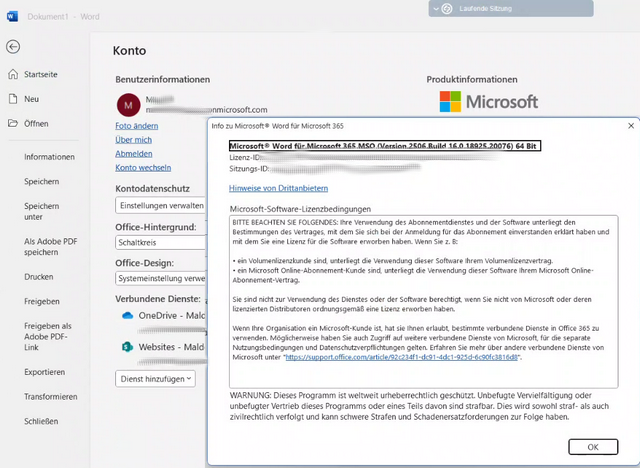Click the Verbundene Dienste heading
The width and height of the screenshot is (640, 468).
pyautogui.click(x=158, y=299)
